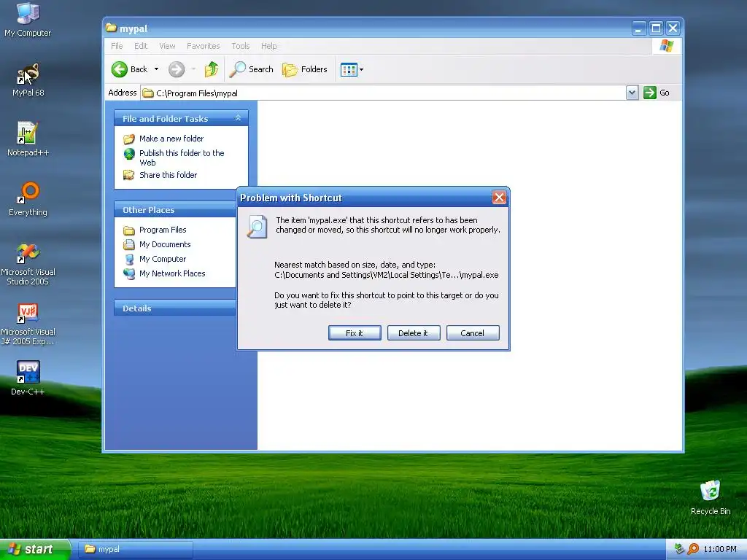Open Notepad++ desktop shortcut
Viewport: 747px width, 560px height.
28,139
